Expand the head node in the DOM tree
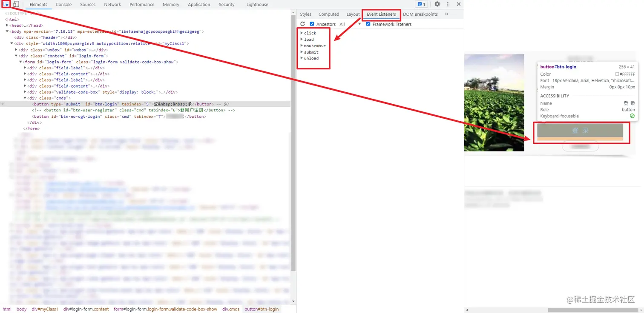The image size is (644, 313). [7, 26]
